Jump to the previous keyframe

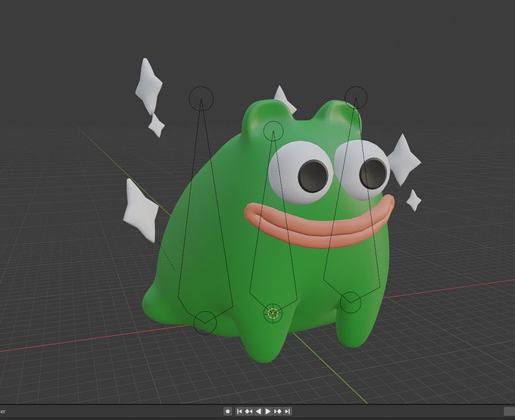(249, 411)
